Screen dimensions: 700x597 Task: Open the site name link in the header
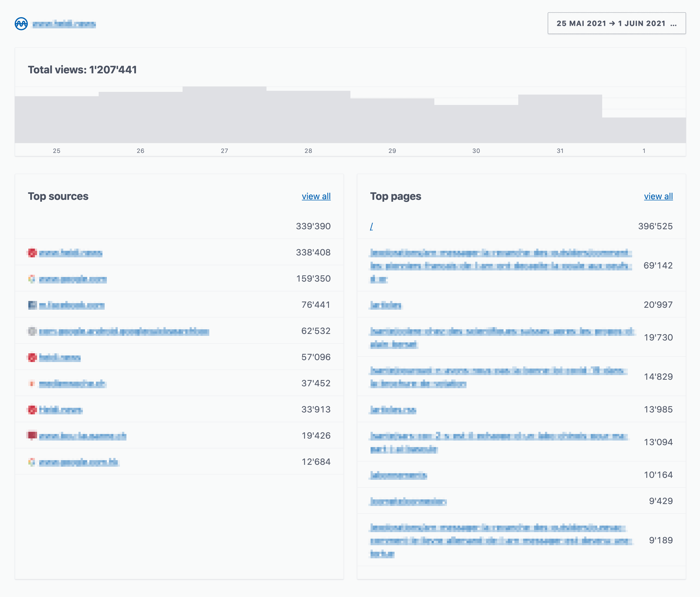[x=64, y=24]
